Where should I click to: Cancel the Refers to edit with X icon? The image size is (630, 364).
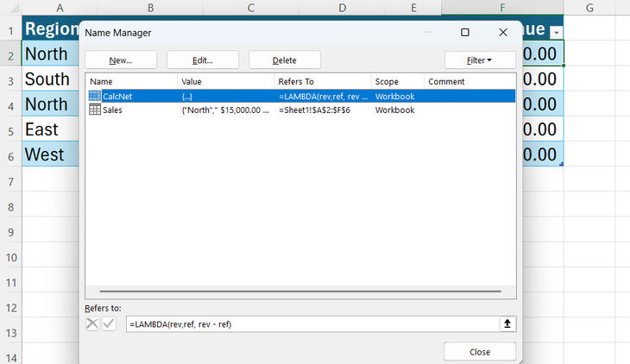(92, 323)
